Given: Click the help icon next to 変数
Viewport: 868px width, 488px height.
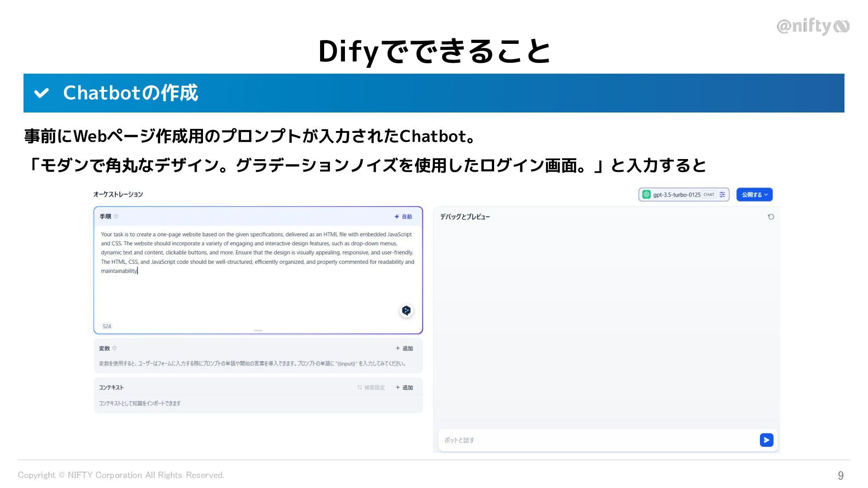Looking at the screenshot, I should [x=114, y=348].
